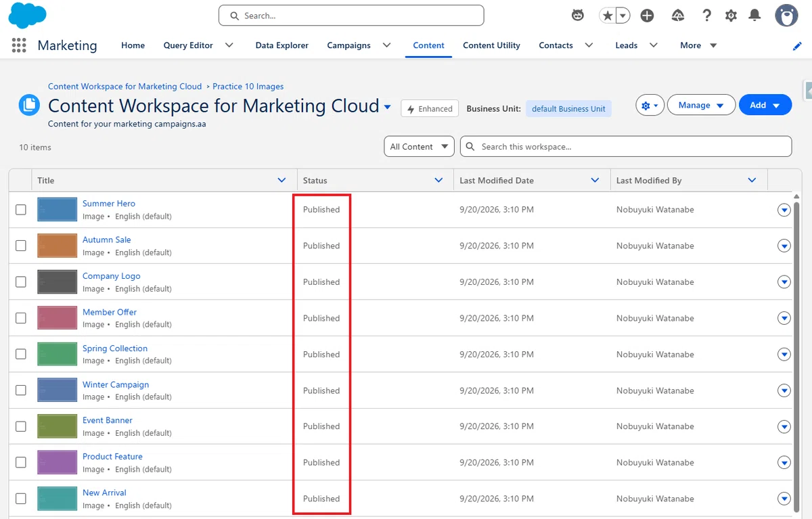Open row actions for New Arrival
This screenshot has width=812, height=519.
(784, 499)
